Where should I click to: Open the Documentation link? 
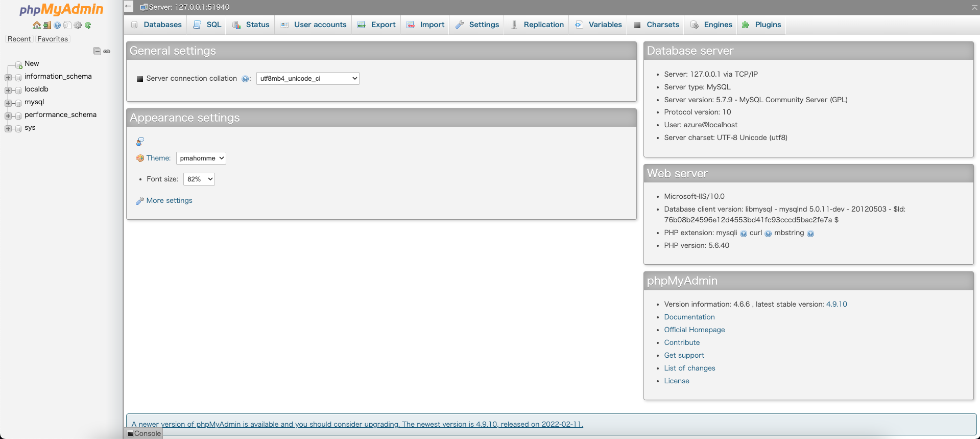click(x=689, y=317)
